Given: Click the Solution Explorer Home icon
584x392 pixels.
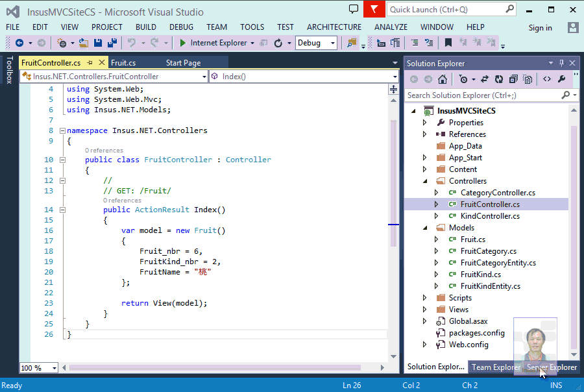Looking at the screenshot, I should [443, 79].
